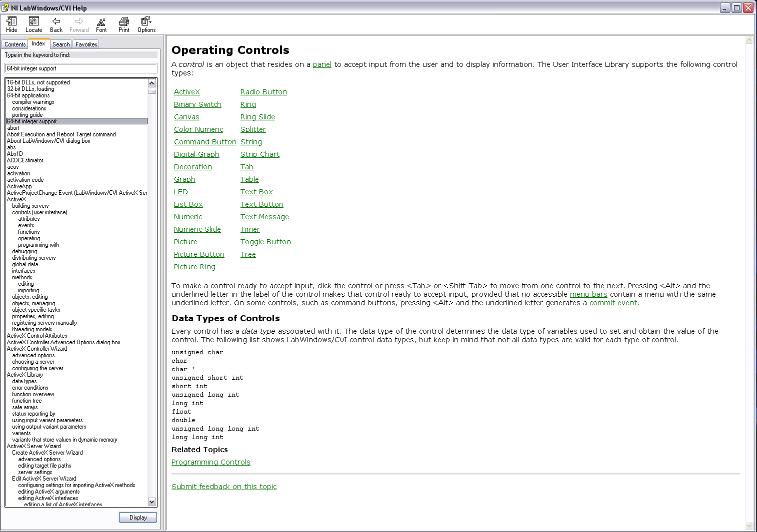757x532 pixels.
Task: Open the Font toolbar option
Action: [x=101, y=24]
